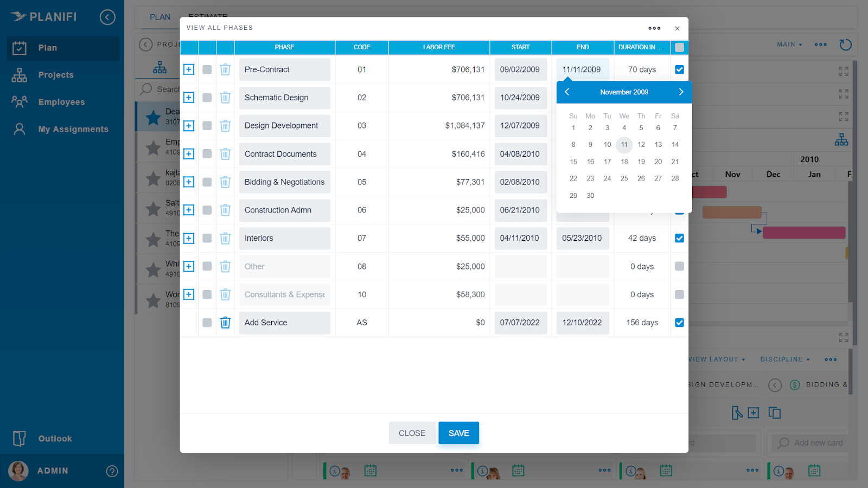Screen dimensions: 868x488
Task: Enable duration checkbox for the Other phase
Action: (679, 266)
